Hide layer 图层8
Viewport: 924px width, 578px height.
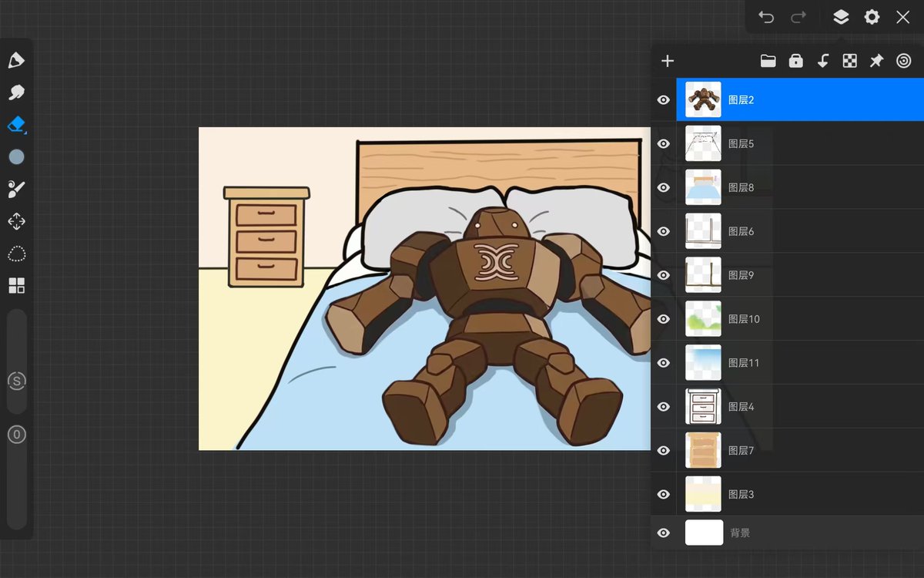pyautogui.click(x=663, y=187)
